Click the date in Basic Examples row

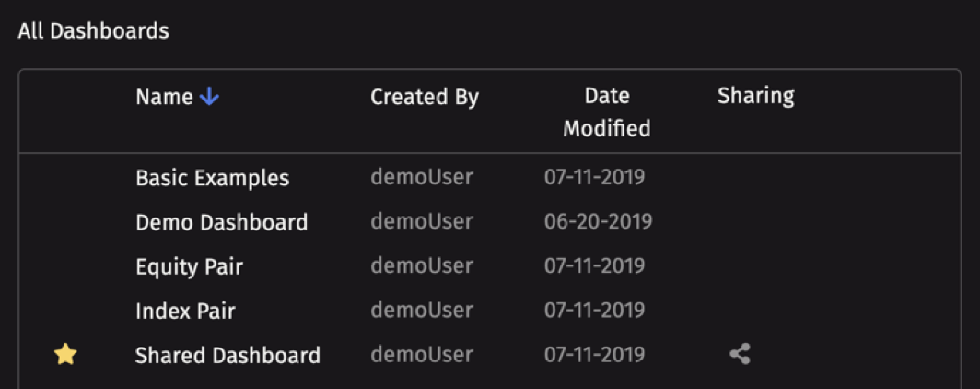point(594,178)
